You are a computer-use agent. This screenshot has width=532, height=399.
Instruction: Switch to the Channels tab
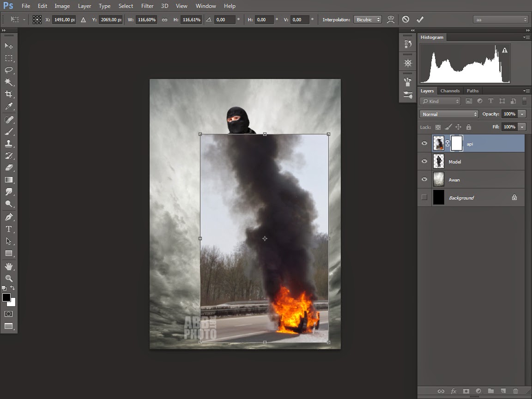pyautogui.click(x=450, y=91)
